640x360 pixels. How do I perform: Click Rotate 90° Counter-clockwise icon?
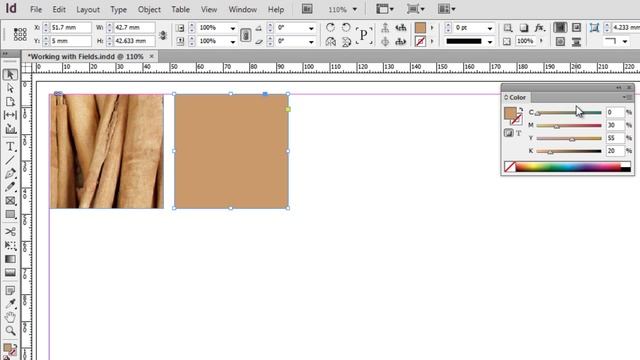346,27
